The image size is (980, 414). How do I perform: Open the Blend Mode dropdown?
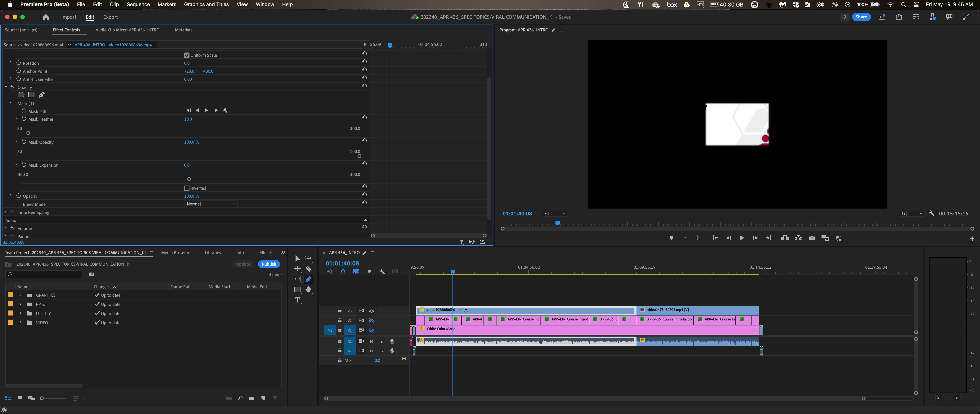pos(211,204)
